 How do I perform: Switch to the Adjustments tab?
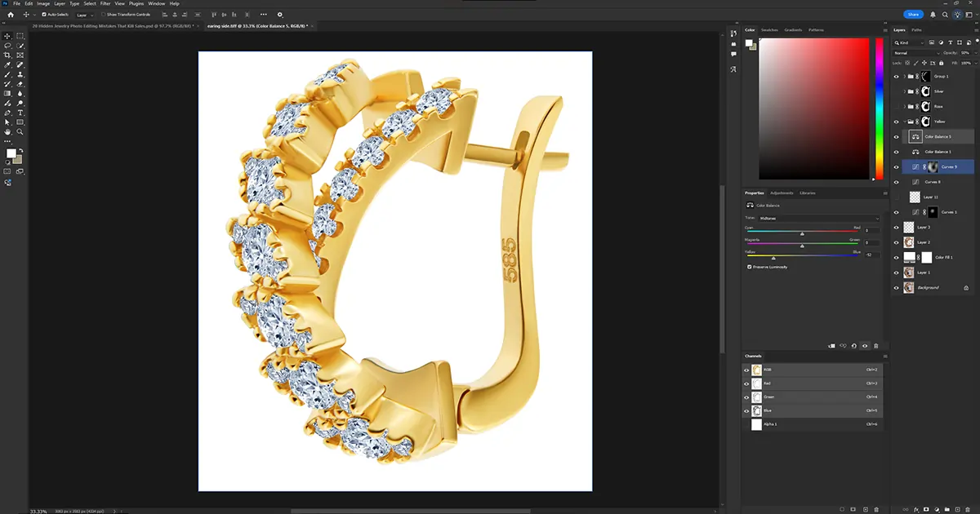coord(782,193)
